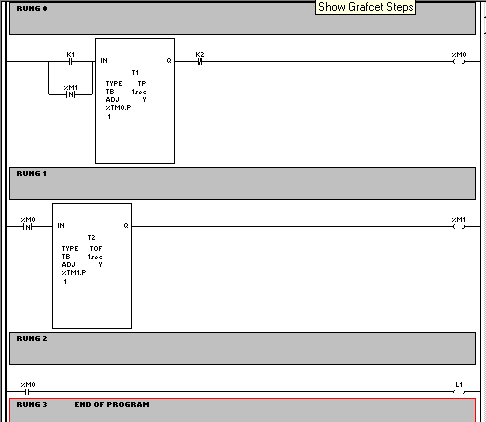Select the L1 coil in Rung 2
The image size is (486, 422).
tap(459, 391)
